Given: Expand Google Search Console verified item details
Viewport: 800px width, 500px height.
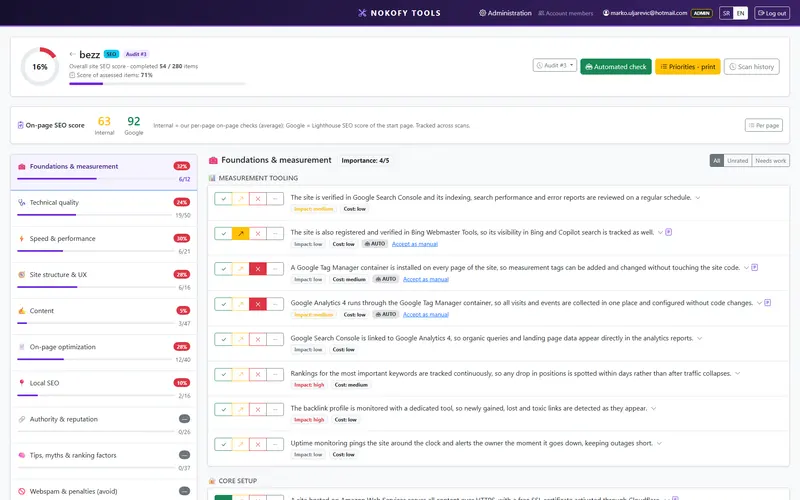Looking at the screenshot, I should pos(698,197).
